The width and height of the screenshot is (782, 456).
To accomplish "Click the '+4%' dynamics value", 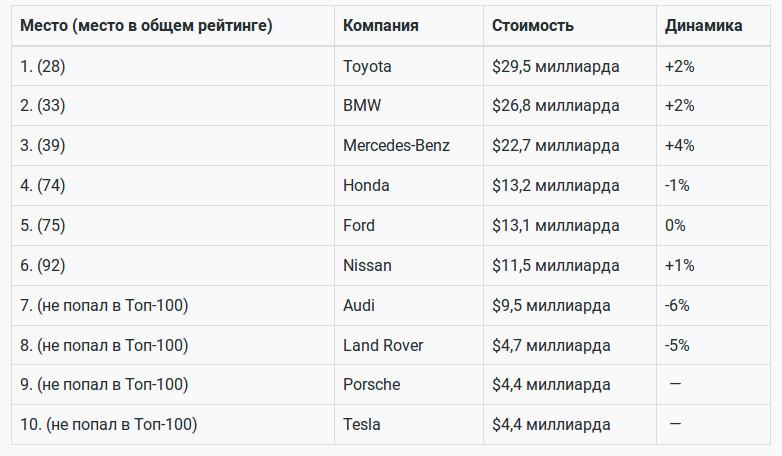I will coord(679,145).
